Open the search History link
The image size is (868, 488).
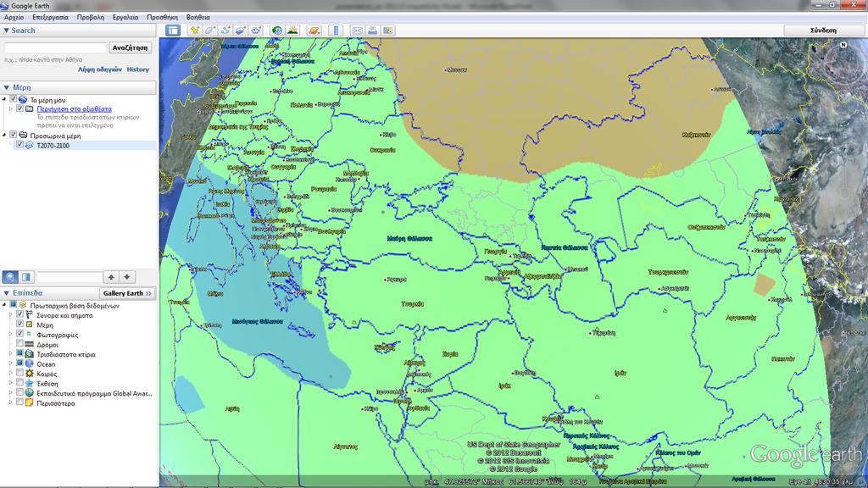coord(138,69)
